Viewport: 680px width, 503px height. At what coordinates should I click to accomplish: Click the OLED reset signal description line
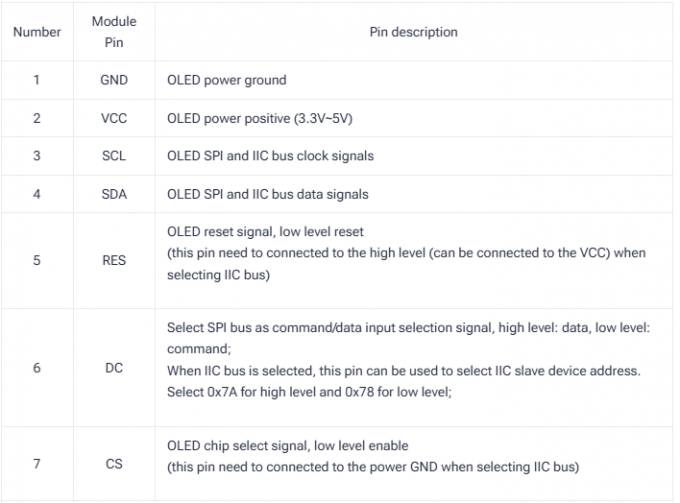click(x=265, y=232)
